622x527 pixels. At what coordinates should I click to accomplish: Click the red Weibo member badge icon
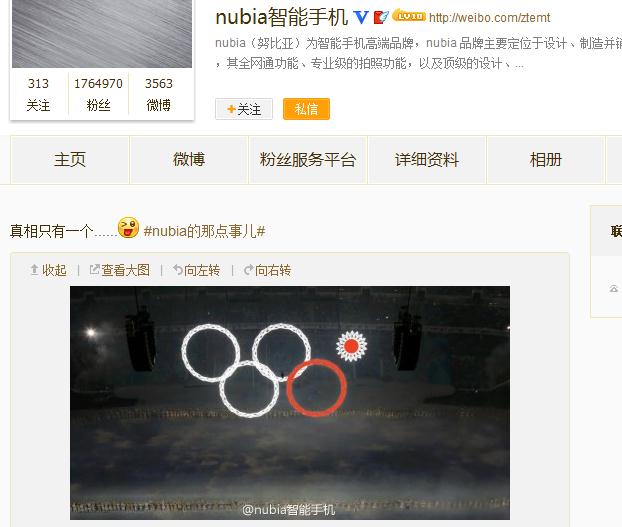click(381, 17)
